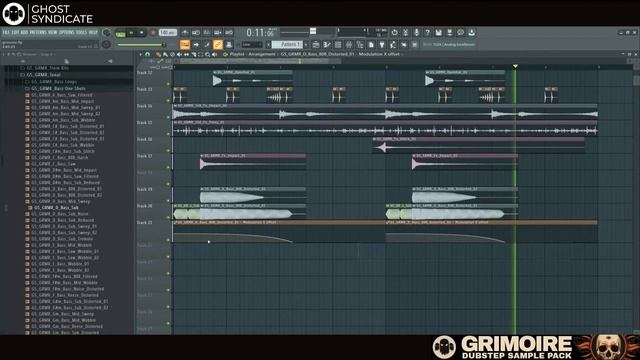Mute Track 17 with its green dot
The width and height of the screenshot is (640, 360).
tap(168, 167)
